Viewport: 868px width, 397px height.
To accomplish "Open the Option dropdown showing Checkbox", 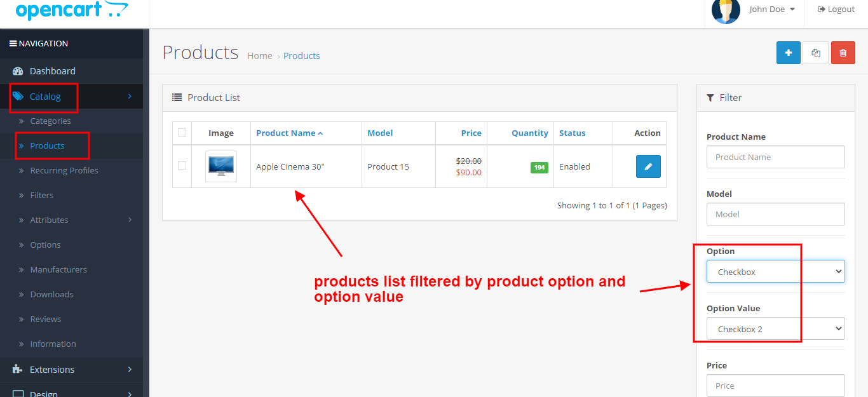I will click(775, 271).
